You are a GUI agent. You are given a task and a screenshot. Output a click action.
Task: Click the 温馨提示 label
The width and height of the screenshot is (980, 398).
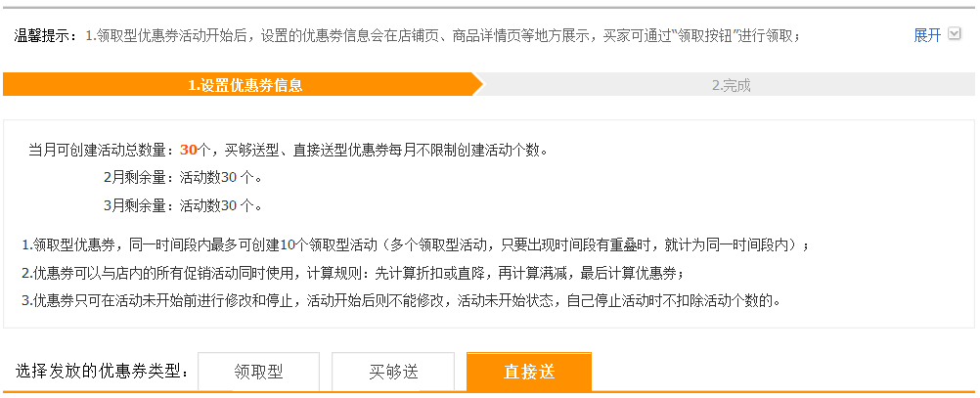point(44,35)
